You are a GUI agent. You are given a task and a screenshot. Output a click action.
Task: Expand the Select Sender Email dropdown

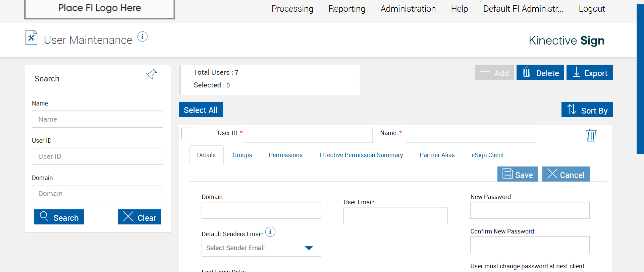click(261, 248)
